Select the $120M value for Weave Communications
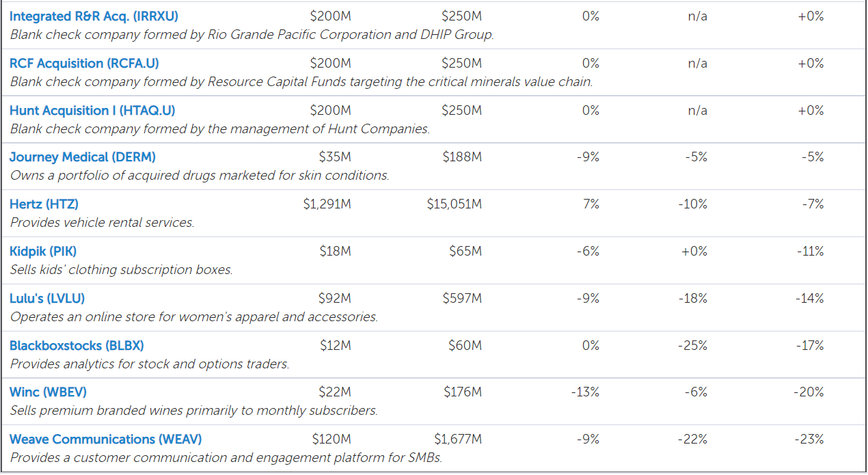 [332, 439]
